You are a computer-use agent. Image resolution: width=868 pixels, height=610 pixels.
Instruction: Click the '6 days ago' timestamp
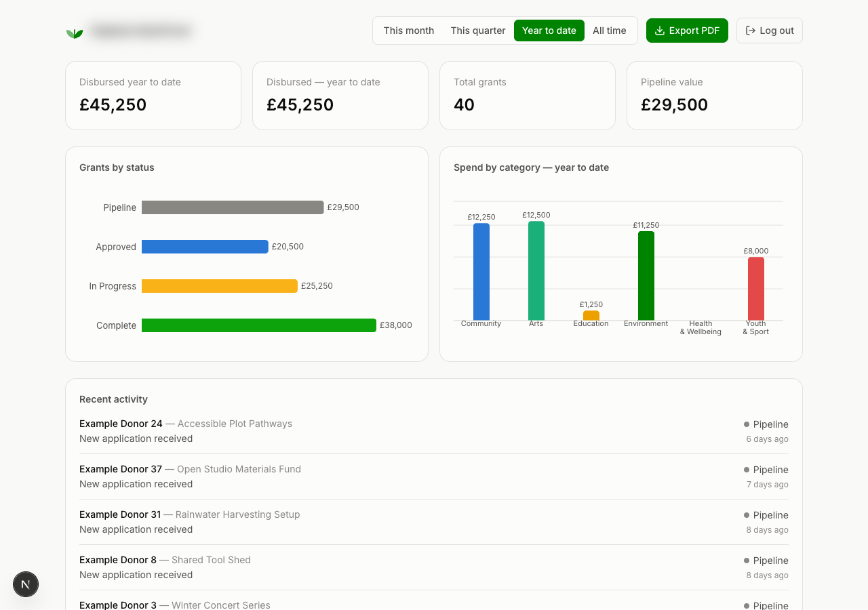pos(767,439)
